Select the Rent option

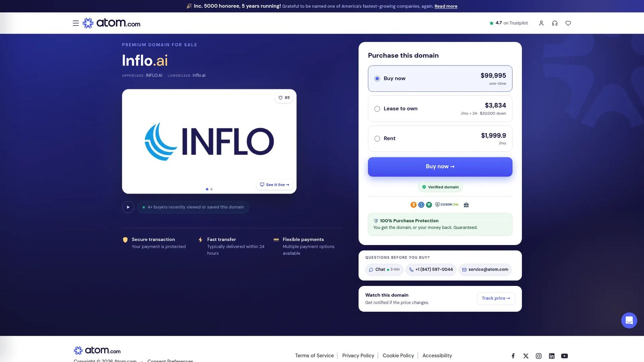(x=440, y=139)
